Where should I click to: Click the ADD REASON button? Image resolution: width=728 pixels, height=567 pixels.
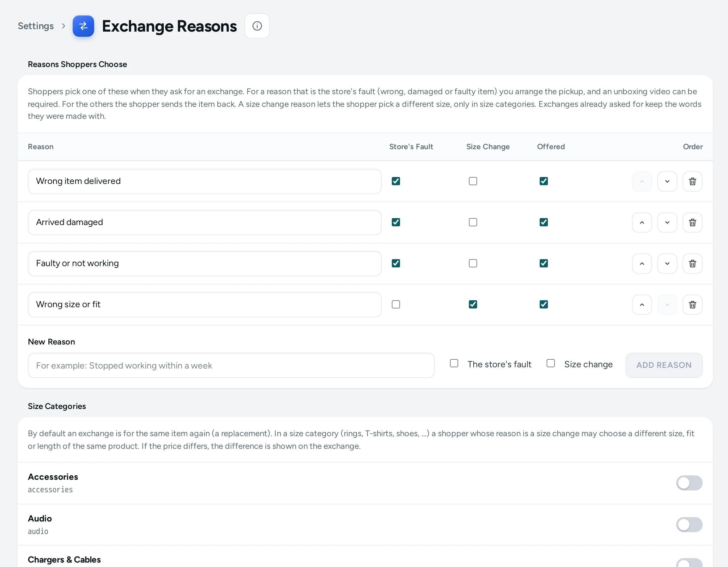(x=664, y=365)
